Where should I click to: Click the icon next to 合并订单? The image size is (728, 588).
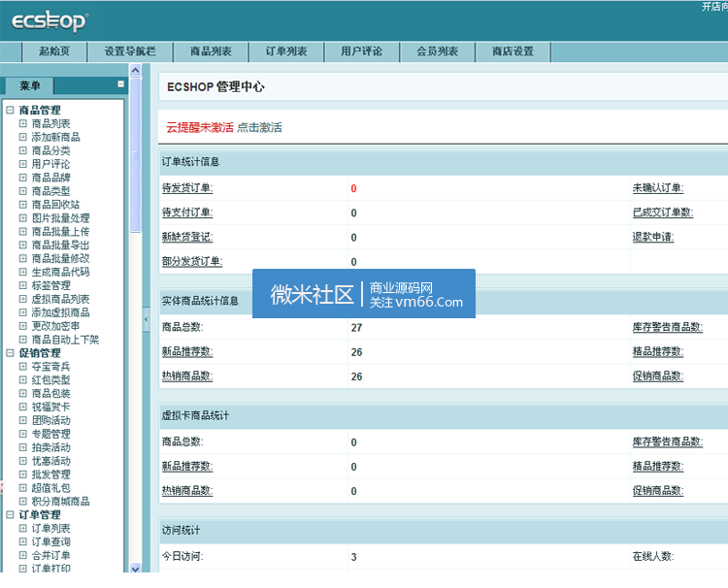pyautogui.click(x=22, y=555)
